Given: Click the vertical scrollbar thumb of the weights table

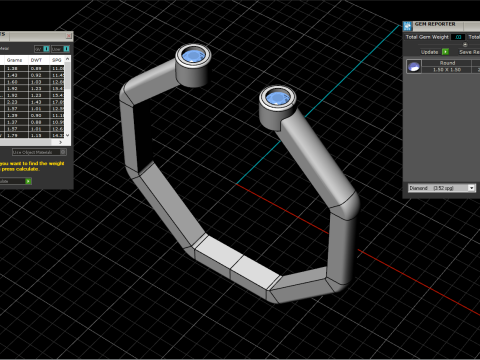Looking at the screenshot, I should click(68, 76).
